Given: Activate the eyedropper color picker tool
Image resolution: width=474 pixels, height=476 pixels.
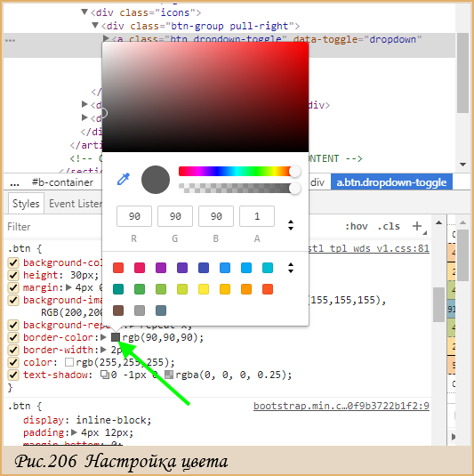Looking at the screenshot, I should coord(124,179).
